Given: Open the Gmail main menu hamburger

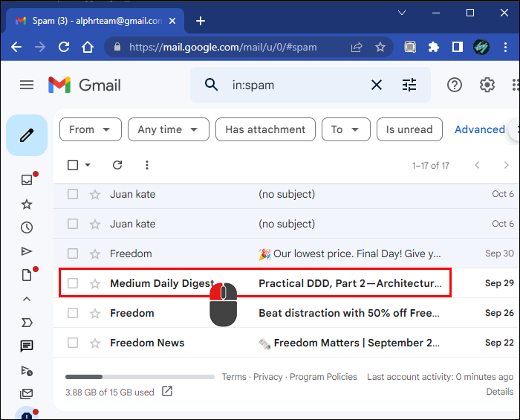Looking at the screenshot, I should click(x=27, y=85).
